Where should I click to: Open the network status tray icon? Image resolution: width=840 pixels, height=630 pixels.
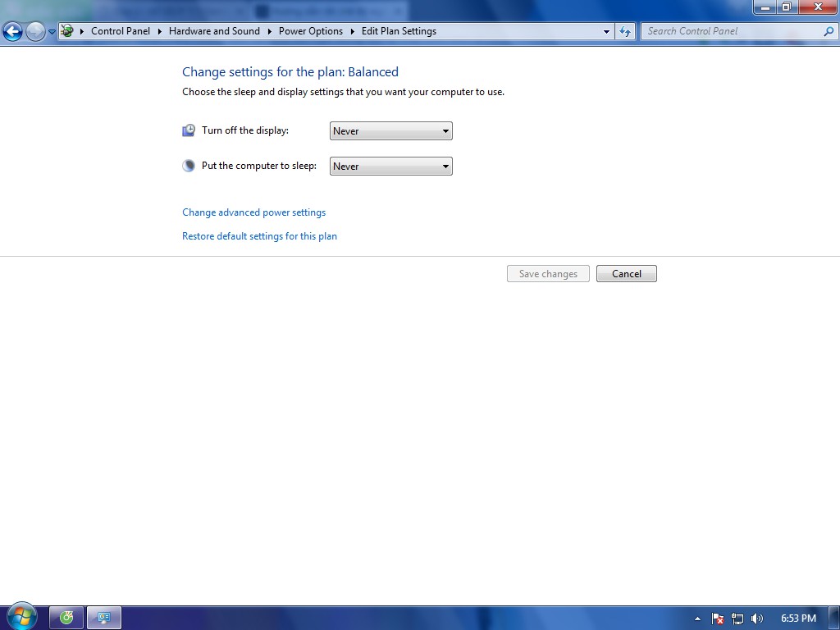click(x=737, y=619)
